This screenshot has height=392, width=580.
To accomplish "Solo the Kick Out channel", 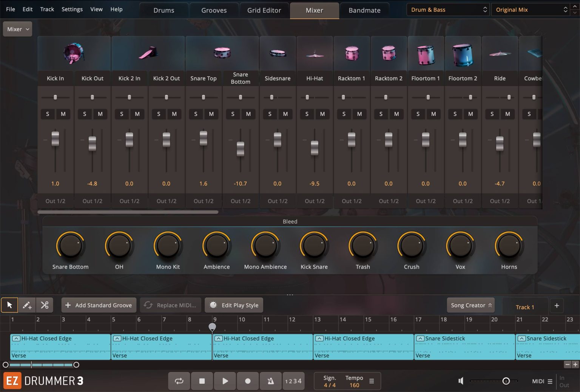I will [85, 114].
